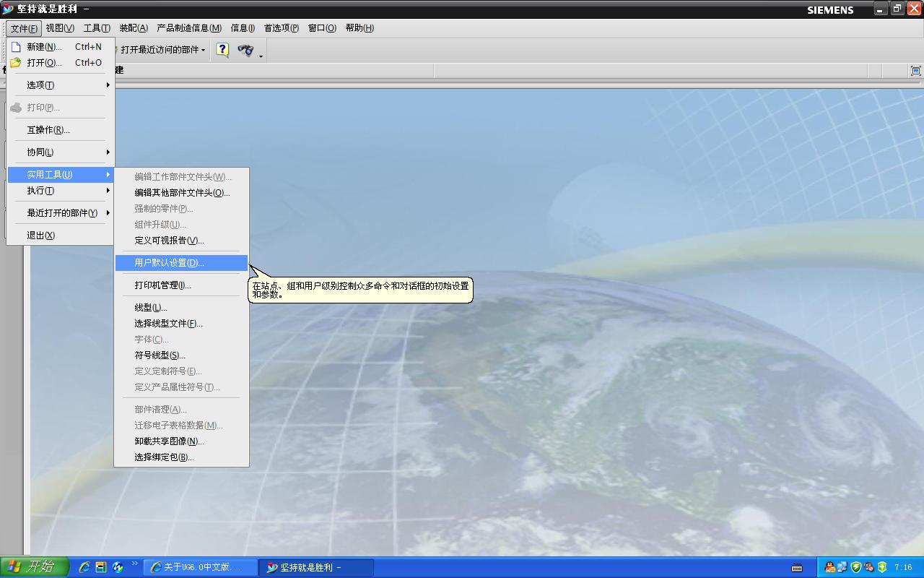Screen dimensions: 924x578
Task: Open the 工具(T) menu
Action: 97,28
